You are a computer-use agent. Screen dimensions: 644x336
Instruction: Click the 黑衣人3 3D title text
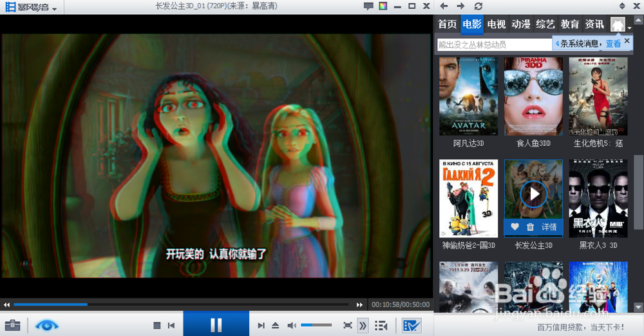coord(598,245)
